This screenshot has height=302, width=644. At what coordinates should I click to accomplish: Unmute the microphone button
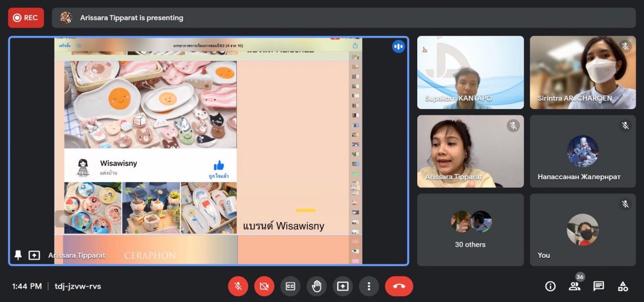point(238,286)
